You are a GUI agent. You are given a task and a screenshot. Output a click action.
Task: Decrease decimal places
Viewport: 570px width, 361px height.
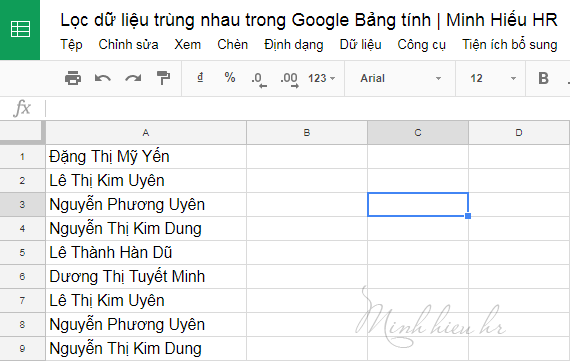[x=259, y=79]
